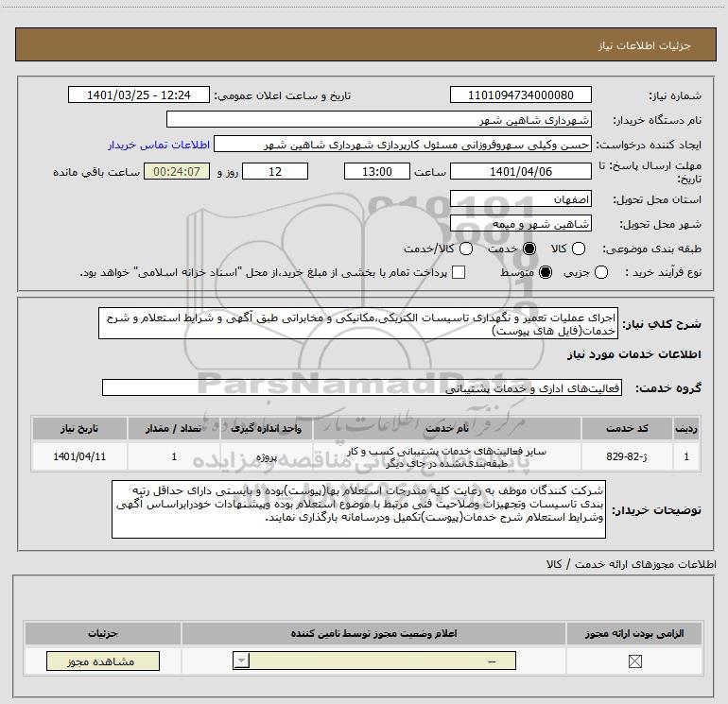Click the deadline date field 1401/04/06
Image resolution: width=728 pixels, height=704 pixels.
point(520,171)
